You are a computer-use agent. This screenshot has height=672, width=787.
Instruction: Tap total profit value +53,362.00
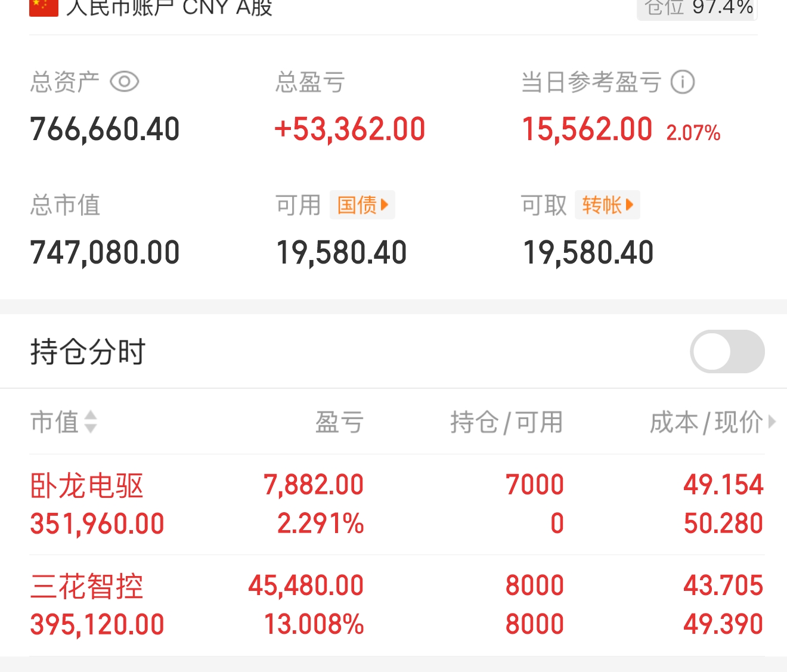pyautogui.click(x=350, y=129)
